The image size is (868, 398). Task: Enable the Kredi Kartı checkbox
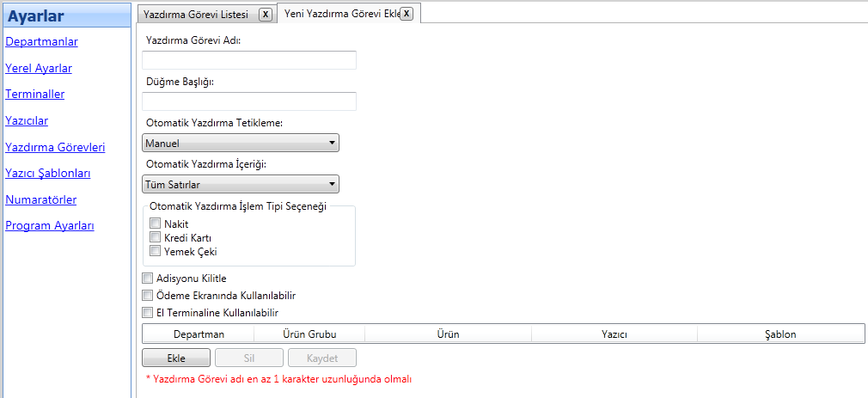156,237
